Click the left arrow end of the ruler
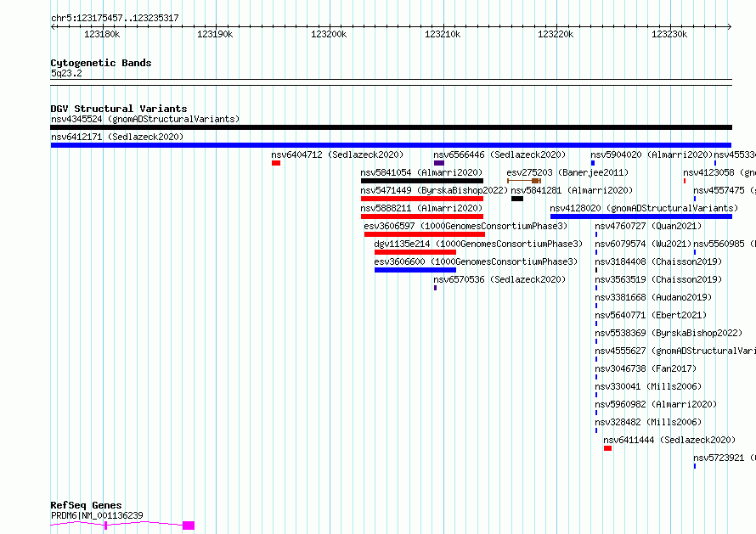The image size is (756, 534). tap(53, 27)
